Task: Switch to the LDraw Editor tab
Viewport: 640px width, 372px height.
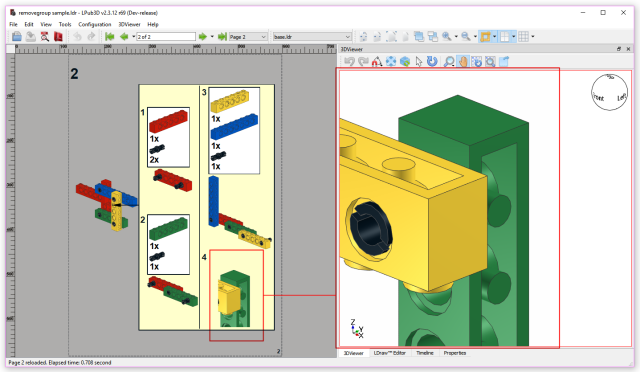Action: coord(389,353)
